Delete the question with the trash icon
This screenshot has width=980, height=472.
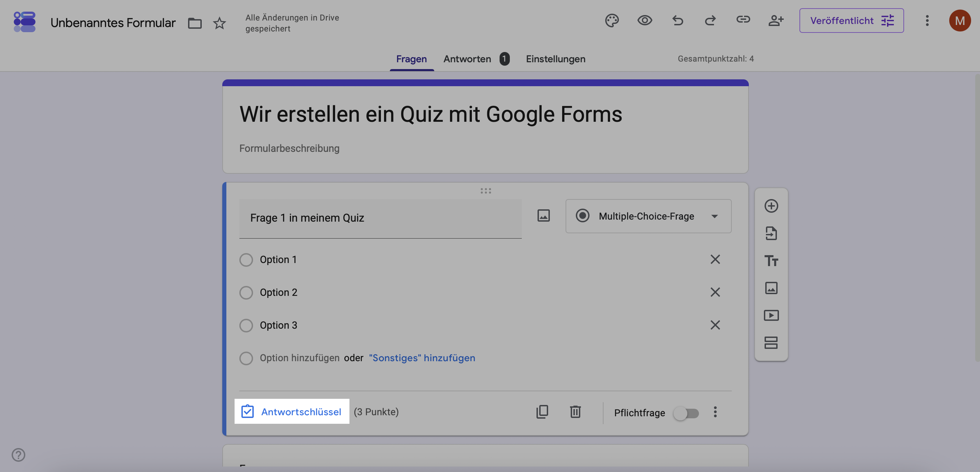pos(575,412)
